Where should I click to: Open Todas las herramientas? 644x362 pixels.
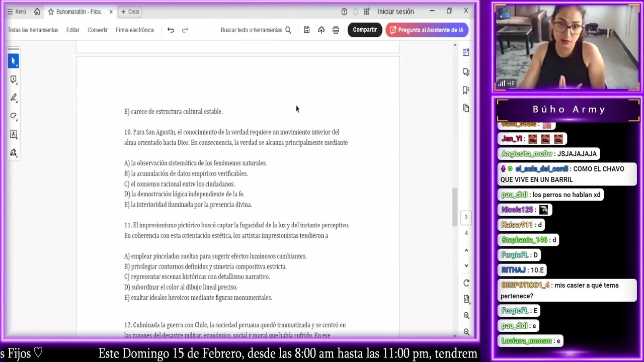(x=33, y=30)
